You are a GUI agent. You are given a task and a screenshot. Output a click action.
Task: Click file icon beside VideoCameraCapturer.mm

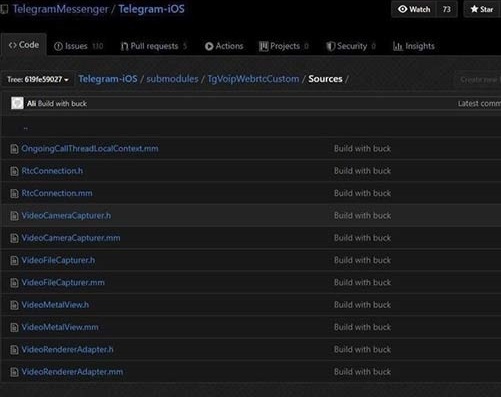[x=14, y=238]
